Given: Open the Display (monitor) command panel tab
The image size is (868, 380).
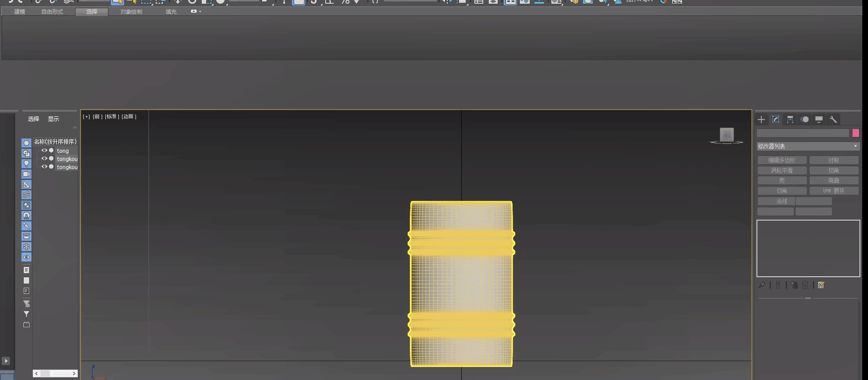Looking at the screenshot, I should pyautogui.click(x=819, y=120).
